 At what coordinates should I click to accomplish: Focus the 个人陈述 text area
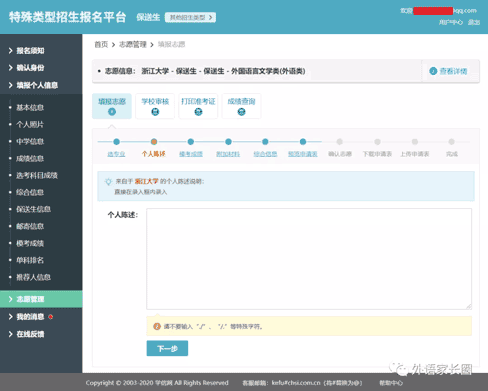pyautogui.click(x=309, y=259)
